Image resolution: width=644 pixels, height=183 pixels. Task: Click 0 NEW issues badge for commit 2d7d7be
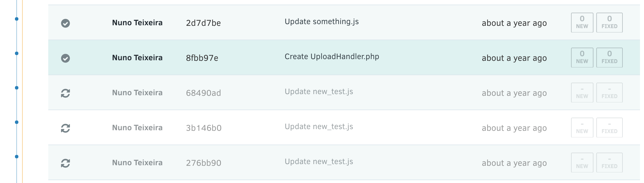[x=582, y=23]
